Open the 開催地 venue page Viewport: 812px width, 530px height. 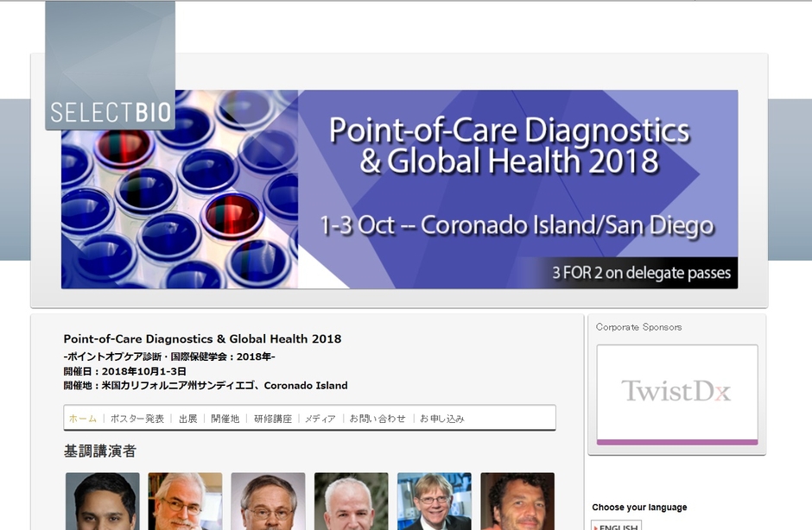(225, 419)
